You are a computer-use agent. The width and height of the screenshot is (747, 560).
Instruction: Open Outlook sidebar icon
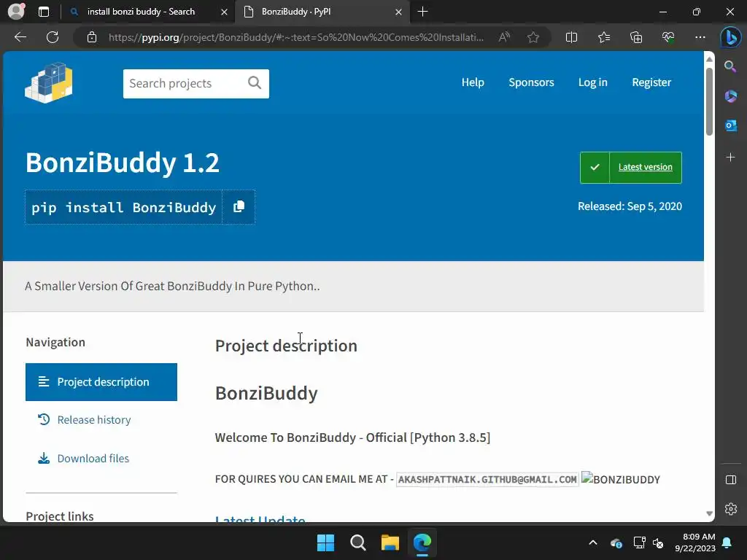pyautogui.click(x=730, y=126)
